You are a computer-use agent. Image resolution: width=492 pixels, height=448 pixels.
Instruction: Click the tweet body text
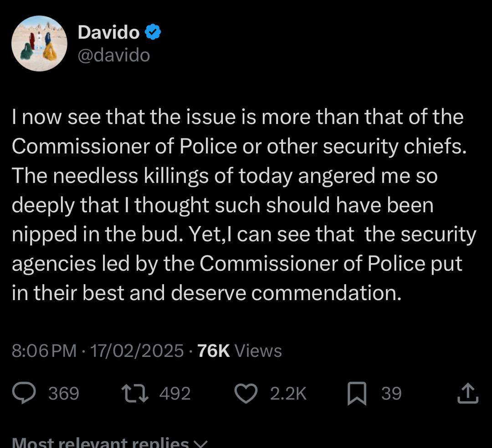coord(244,205)
